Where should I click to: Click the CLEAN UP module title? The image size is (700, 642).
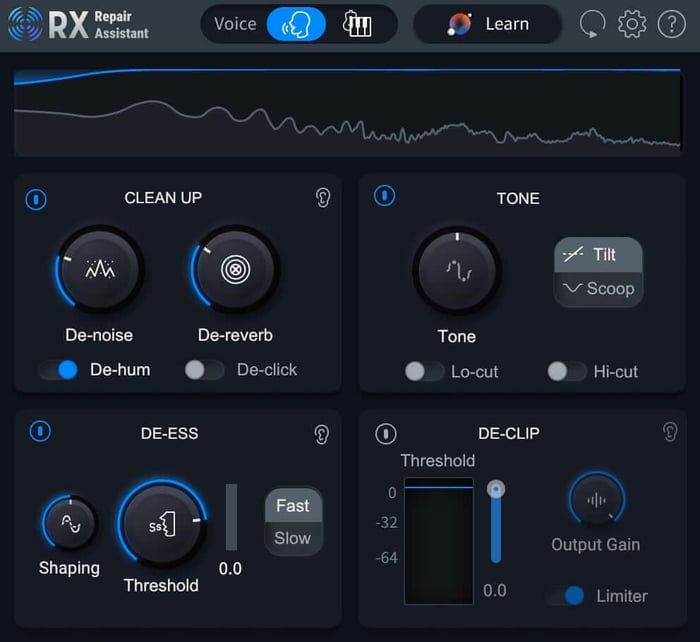(163, 198)
